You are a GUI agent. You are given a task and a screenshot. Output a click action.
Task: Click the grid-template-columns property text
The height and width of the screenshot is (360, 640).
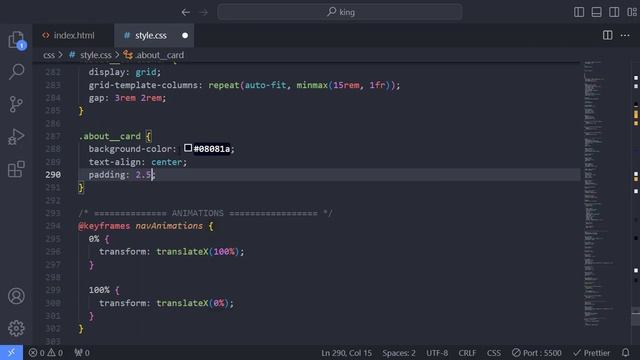143,85
